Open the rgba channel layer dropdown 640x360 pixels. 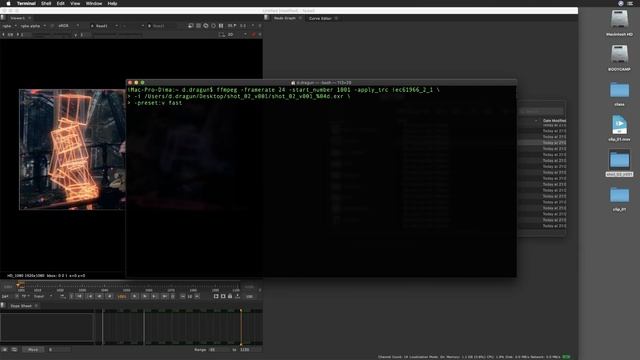[9, 26]
